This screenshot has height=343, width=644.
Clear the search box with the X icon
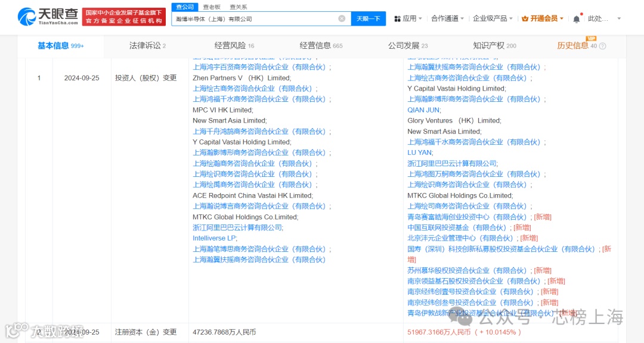(x=342, y=19)
